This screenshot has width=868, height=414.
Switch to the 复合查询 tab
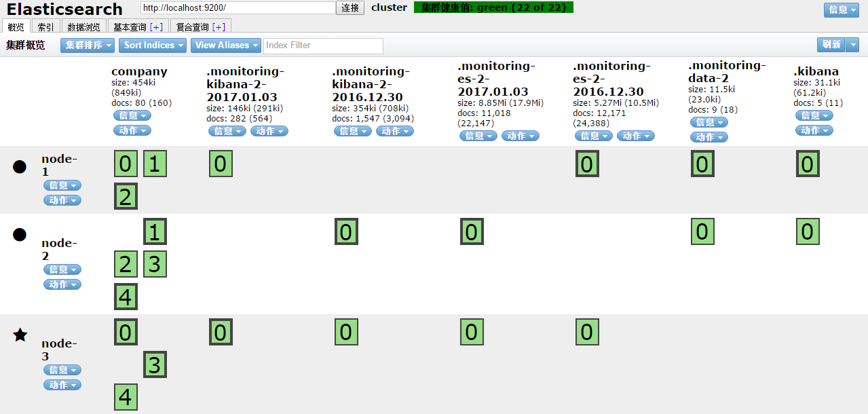click(x=201, y=26)
